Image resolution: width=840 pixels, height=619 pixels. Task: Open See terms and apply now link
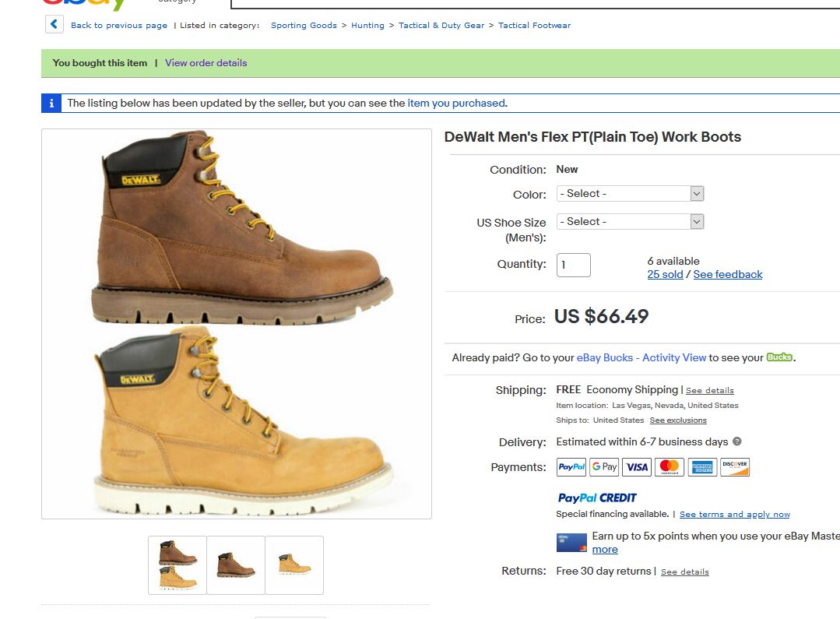pos(734,515)
